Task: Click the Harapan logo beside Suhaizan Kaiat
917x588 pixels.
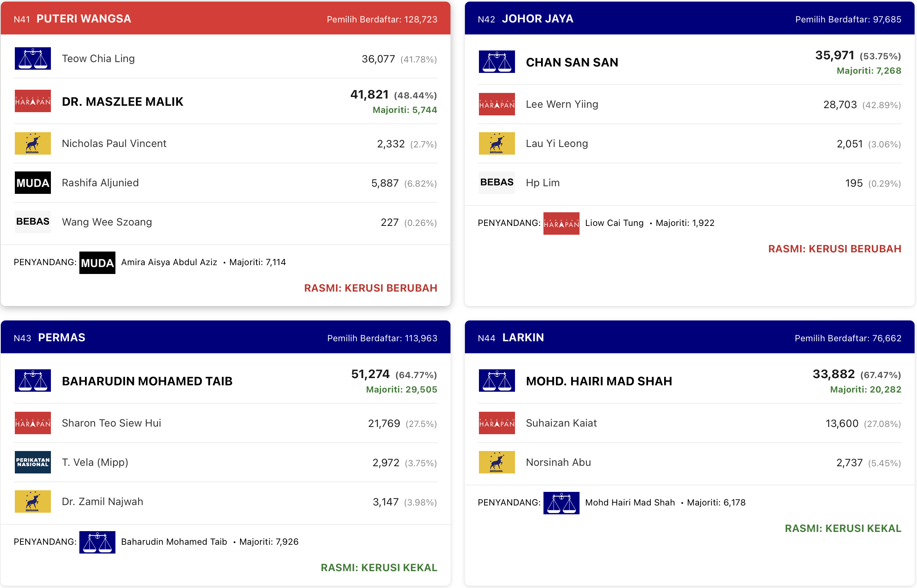Action: 497,423
